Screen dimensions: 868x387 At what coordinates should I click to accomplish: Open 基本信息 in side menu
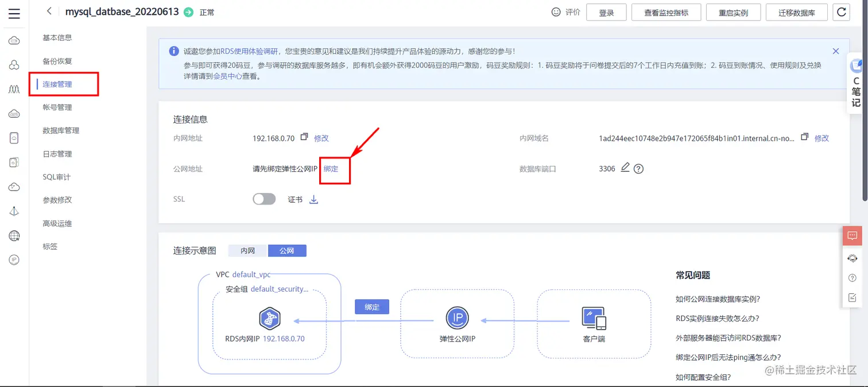tap(57, 38)
